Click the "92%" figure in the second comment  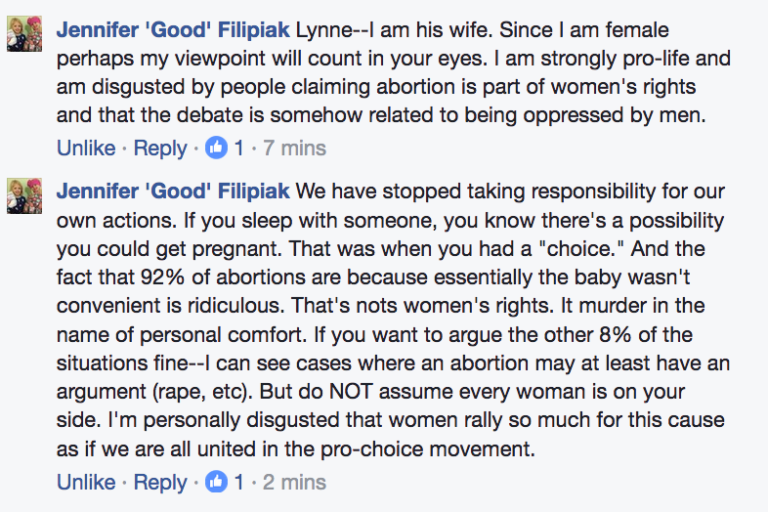tap(163, 277)
